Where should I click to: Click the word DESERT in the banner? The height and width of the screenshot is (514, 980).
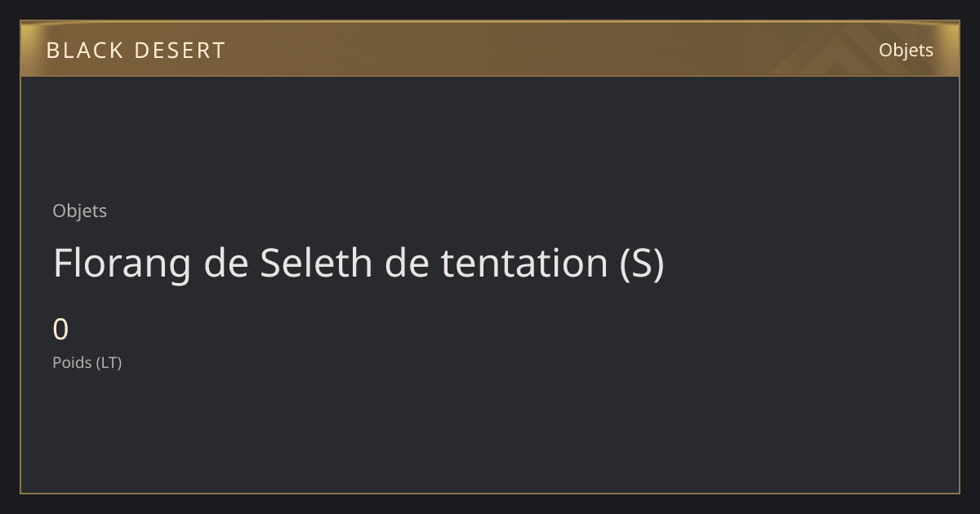(x=179, y=51)
